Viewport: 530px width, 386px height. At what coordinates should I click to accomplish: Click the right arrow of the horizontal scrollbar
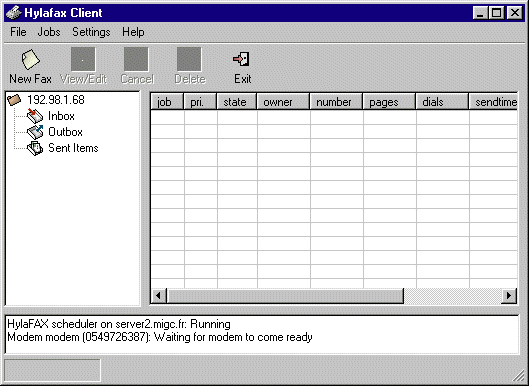[509, 296]
